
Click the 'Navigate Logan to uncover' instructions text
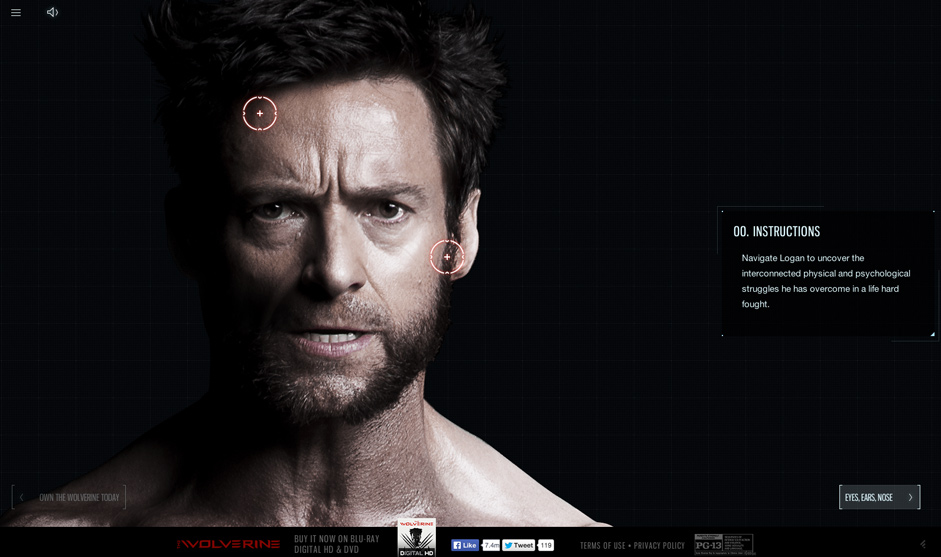pos(826,281)
